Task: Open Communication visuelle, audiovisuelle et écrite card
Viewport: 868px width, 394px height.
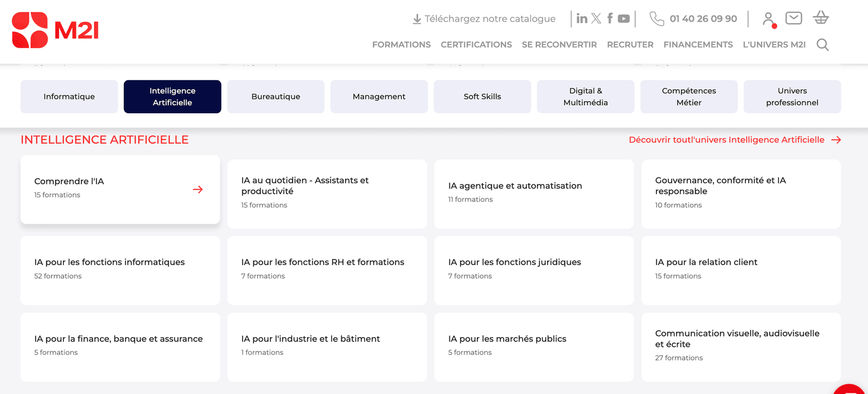Action: (741, 347)
